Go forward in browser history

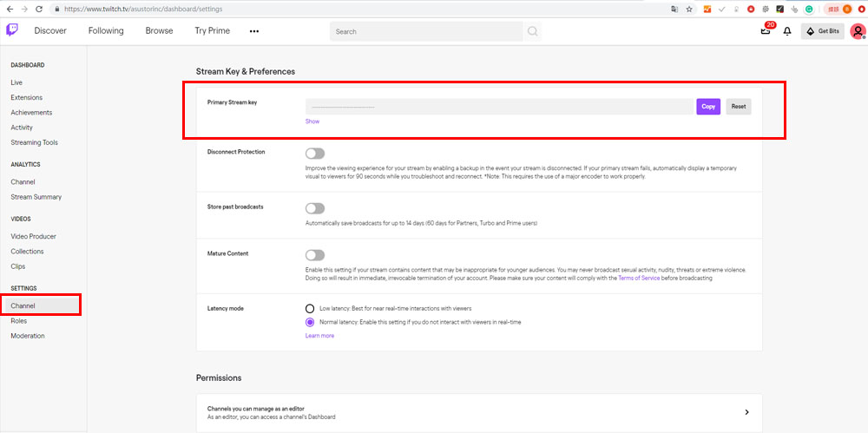point(23,10)
